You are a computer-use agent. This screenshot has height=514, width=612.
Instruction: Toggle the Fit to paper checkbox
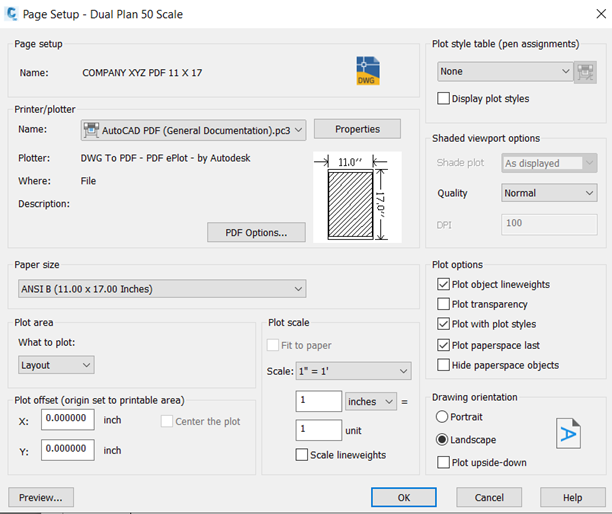273,345
